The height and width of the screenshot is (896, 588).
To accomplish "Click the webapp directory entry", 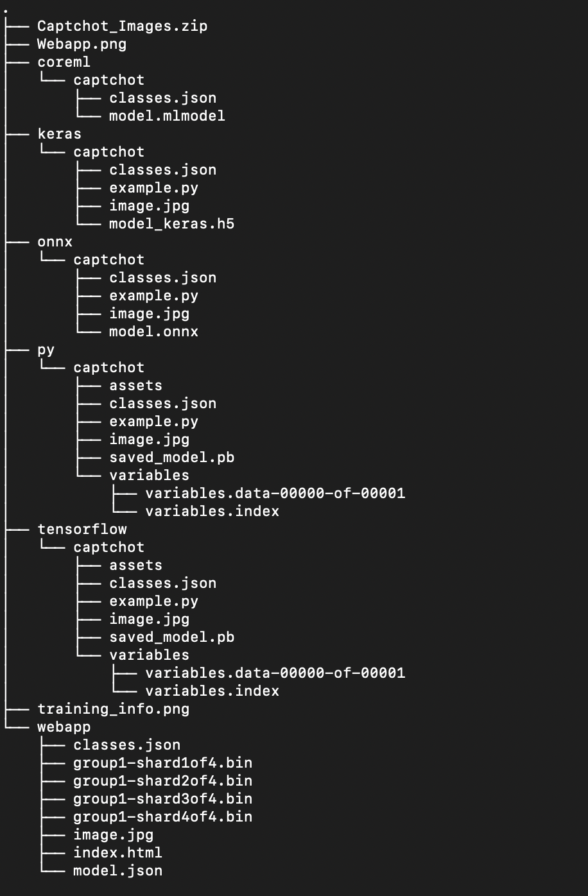I will coord(64,727).
